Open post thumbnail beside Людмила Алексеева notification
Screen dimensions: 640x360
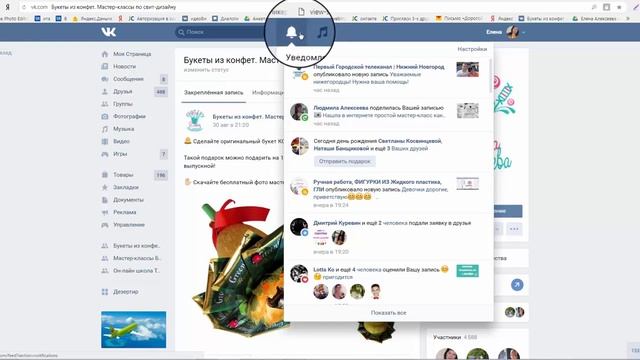[x=468, y=111]
